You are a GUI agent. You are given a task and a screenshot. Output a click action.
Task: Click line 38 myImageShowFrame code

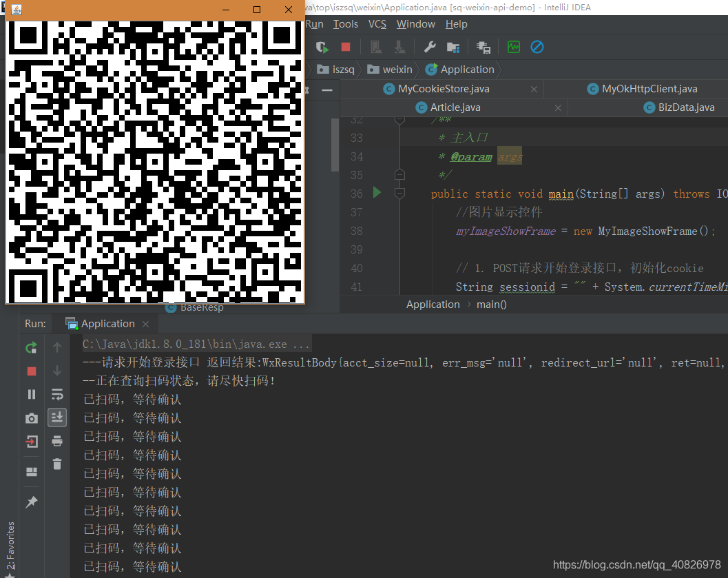585,231
